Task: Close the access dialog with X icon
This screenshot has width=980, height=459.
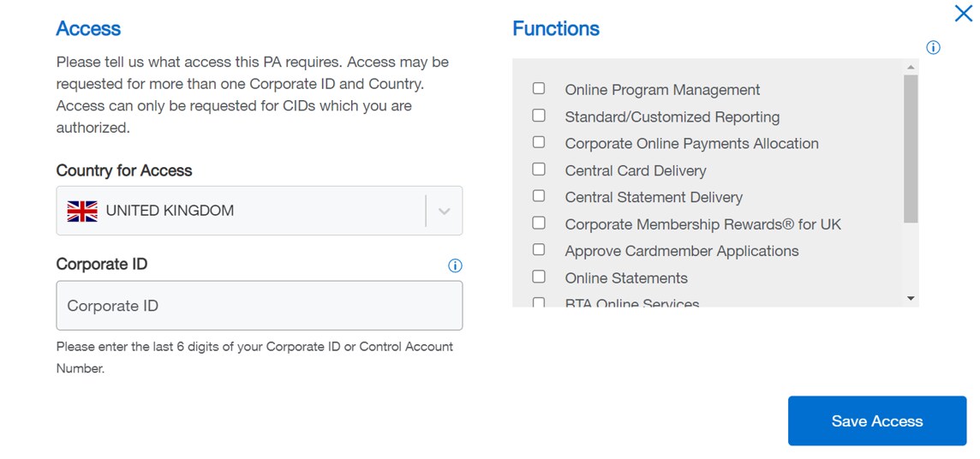Action: click(x=964, y=13)
